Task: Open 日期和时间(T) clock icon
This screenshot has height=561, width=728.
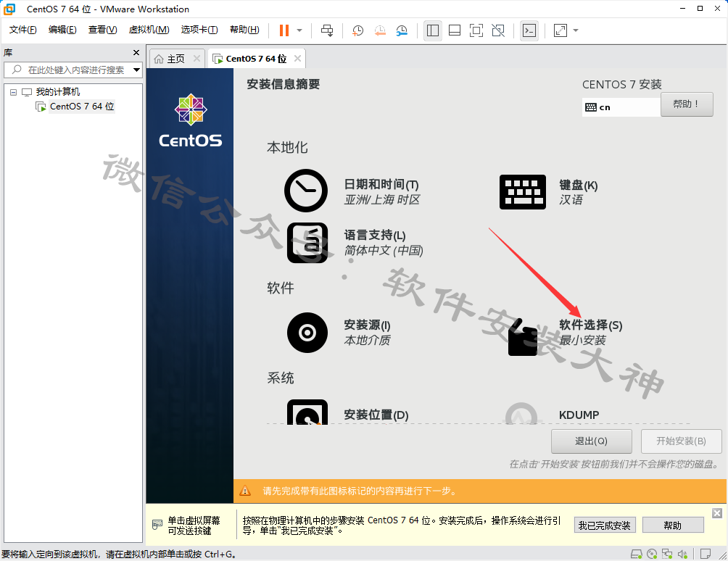Action: 306,191
